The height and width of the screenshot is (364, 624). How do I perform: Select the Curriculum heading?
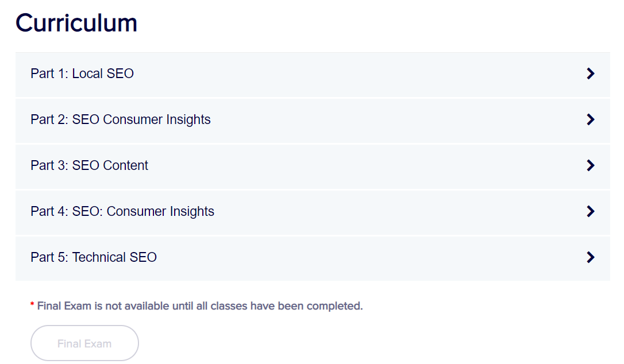click(76, 22)
